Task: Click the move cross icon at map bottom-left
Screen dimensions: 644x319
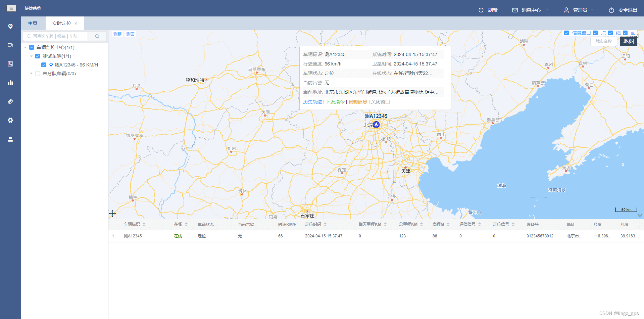Action: pyautogui.click(x=112, y=213)
